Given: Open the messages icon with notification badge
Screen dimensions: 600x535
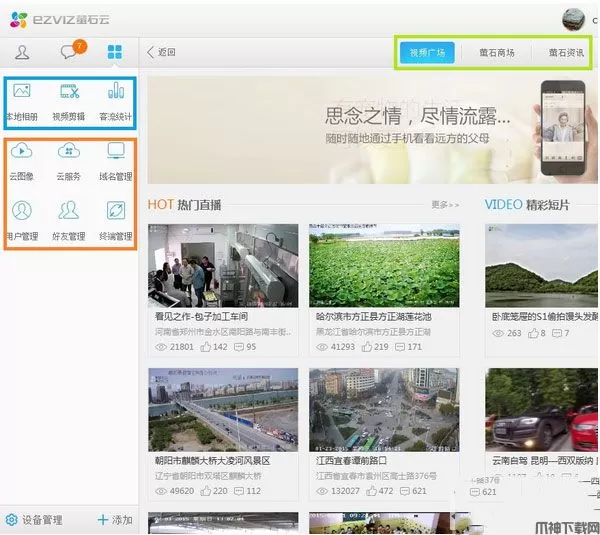Looking at the screenshot, I should point(69,52).
